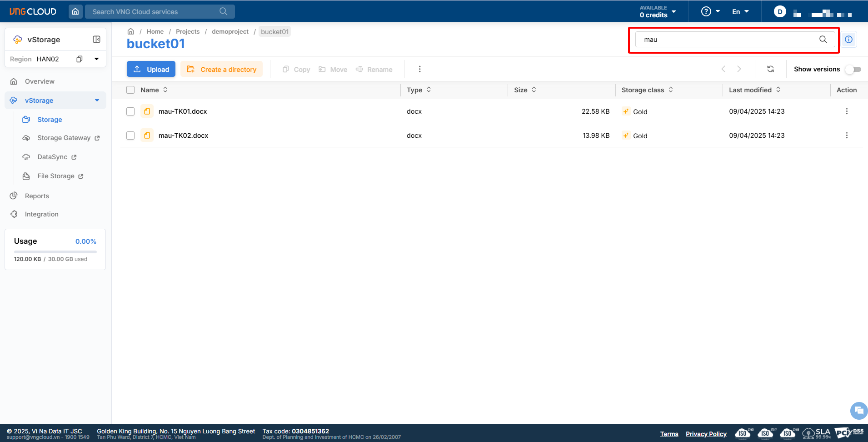Copy the region HAN02 identifier icon
The height and width of the screenshot is (442, 868).
click(x=80, y=59)
